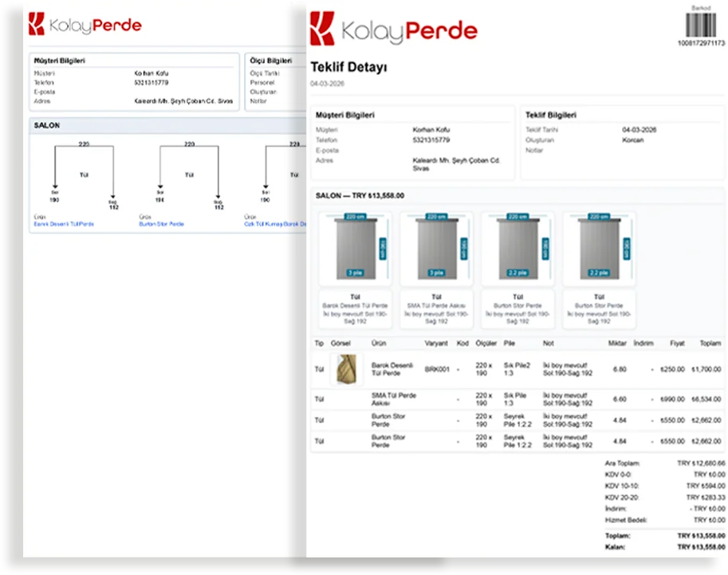This screenshot has height=575, width=728.
Task: Click the SALON — TRY 13,558.00 section header
Action: 360,195
